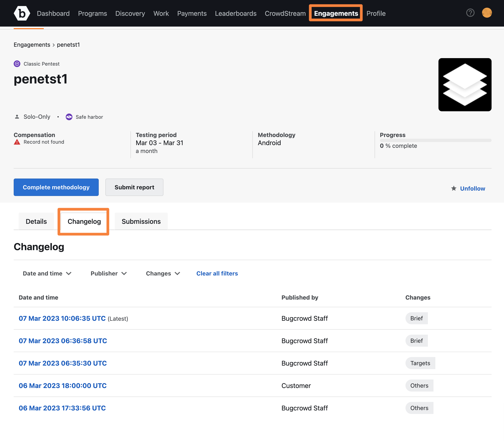
Task: Open changelog entry 07 Mar 2023 10:06:35 UTC
Action: 62,318
